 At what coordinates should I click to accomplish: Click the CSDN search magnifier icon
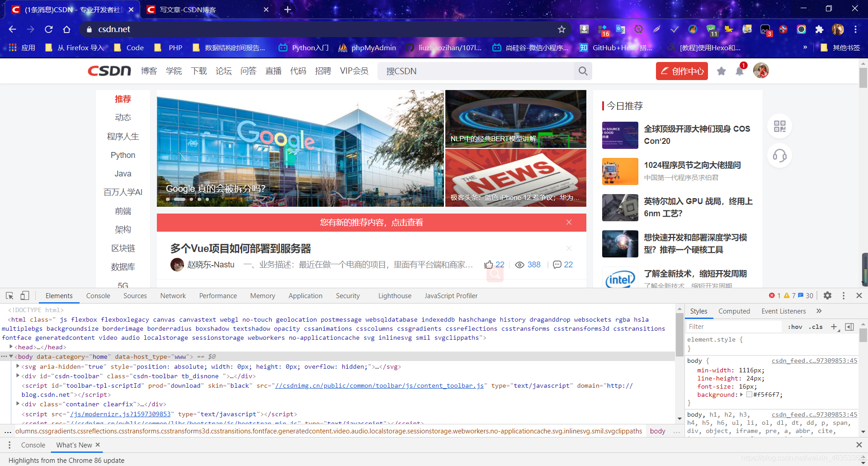583,71
